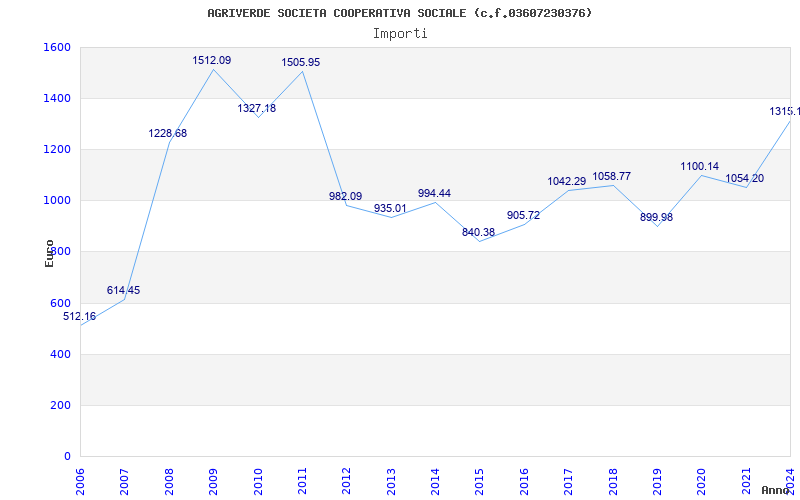Click the 994.44 data label
The width and height of the screenshot is (800, 500).
(x=434, y=193)
